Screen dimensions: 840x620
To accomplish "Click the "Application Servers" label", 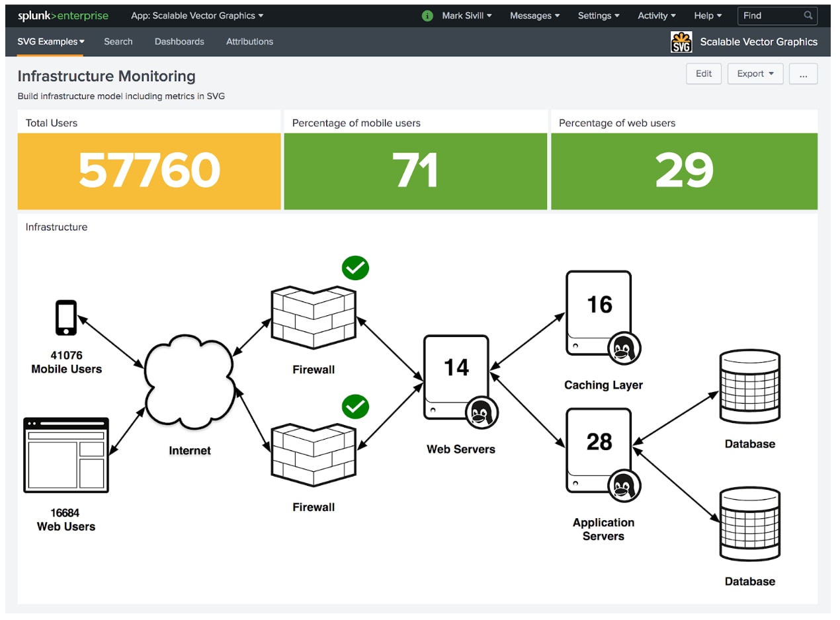I will coord(603,529).
